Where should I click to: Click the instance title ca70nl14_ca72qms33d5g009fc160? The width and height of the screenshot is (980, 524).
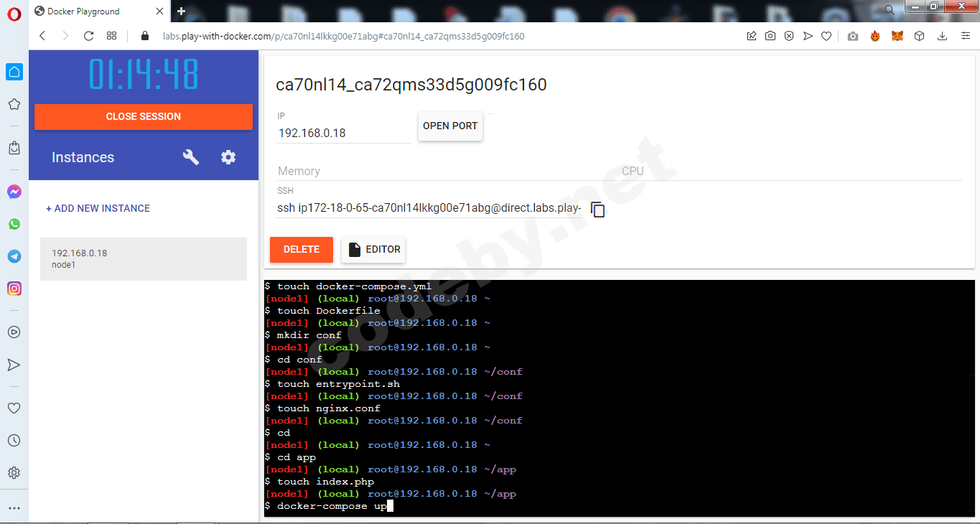(411, 85)
